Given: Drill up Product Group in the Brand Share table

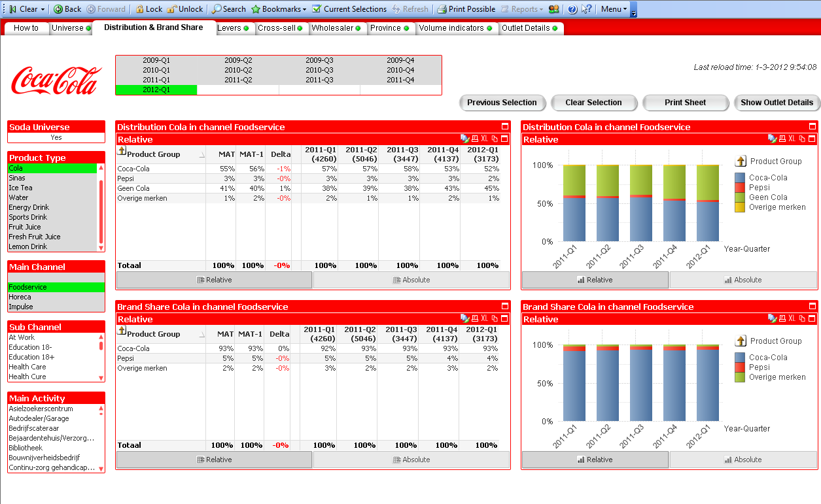Looking at the screenshot, I should click(x=121, y=331).
